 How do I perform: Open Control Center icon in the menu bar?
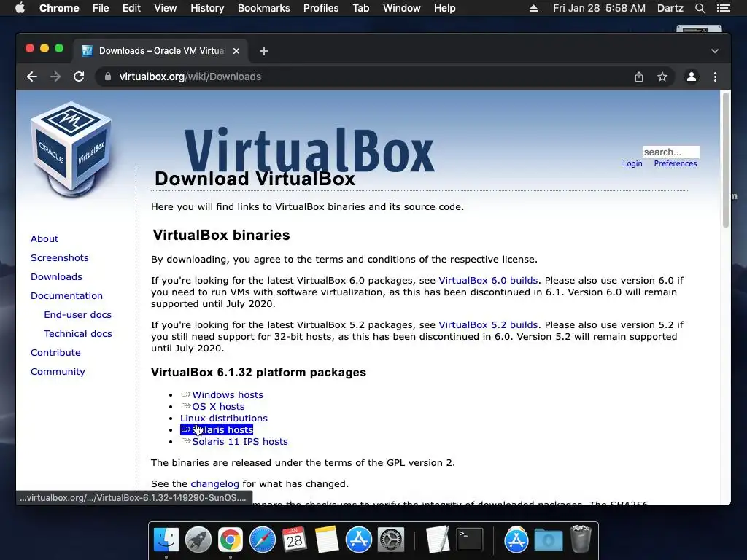pos(723,8)
